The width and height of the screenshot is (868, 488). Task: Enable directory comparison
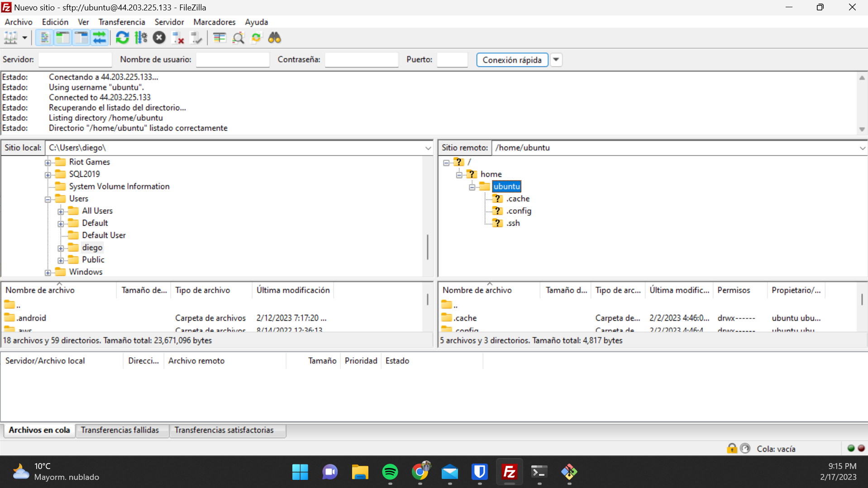pyautogui.click(x=238, y=38)
